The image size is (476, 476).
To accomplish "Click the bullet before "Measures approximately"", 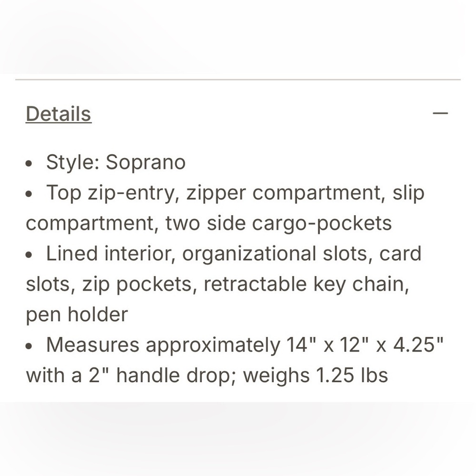I will tap(30, 346).
